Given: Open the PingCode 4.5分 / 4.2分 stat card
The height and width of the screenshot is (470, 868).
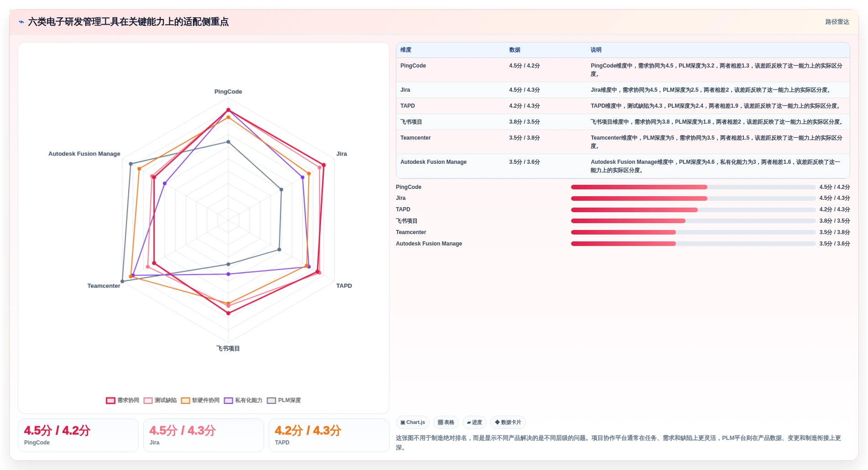Looking at the screenshot, I should tap(78, 435).
